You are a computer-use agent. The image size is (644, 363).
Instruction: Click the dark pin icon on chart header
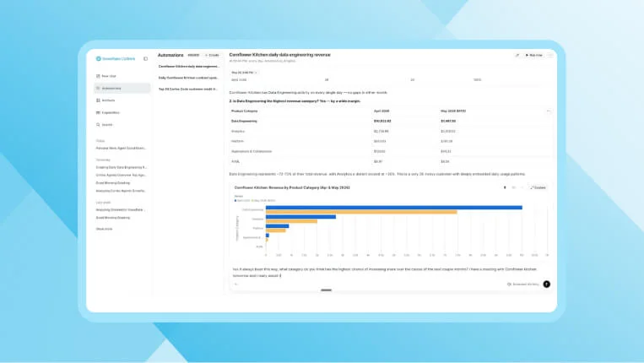[505, 187]
